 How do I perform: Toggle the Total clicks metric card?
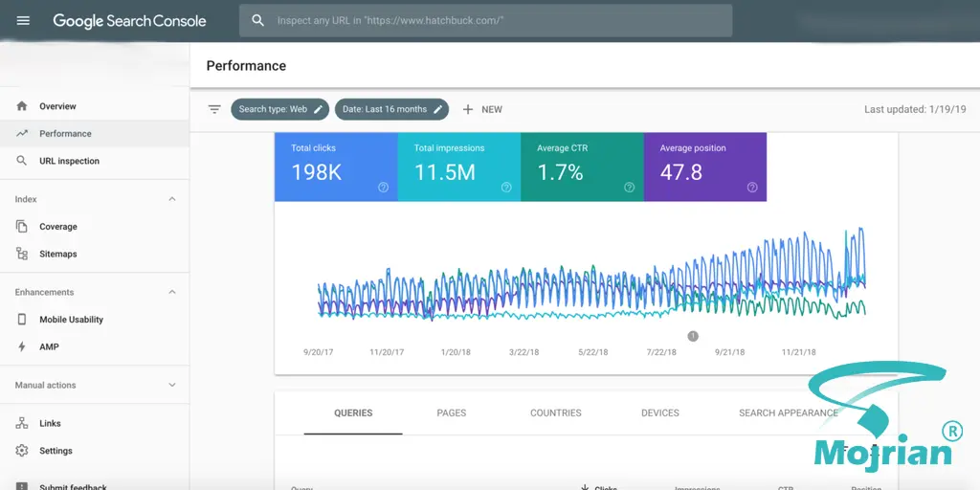tap(336, 167)
